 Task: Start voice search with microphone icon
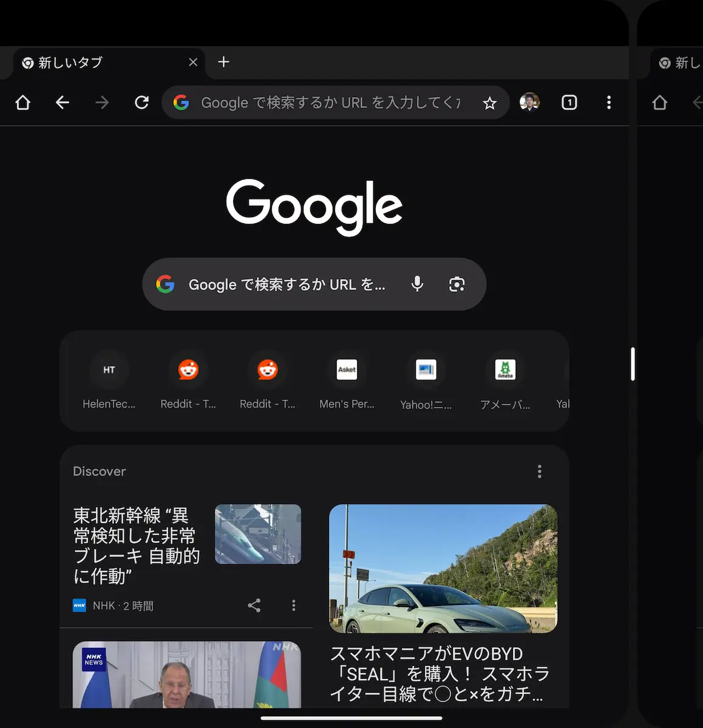coord(417,284)
